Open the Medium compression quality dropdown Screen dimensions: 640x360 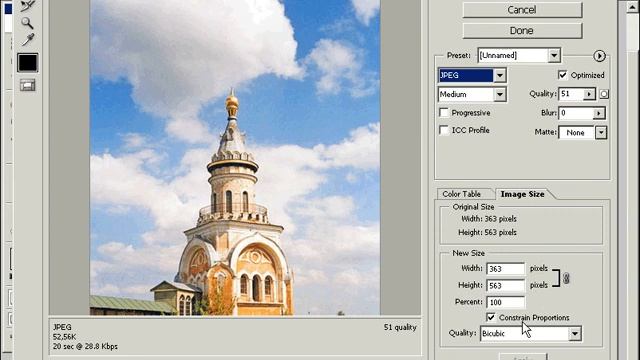point(500,95)
